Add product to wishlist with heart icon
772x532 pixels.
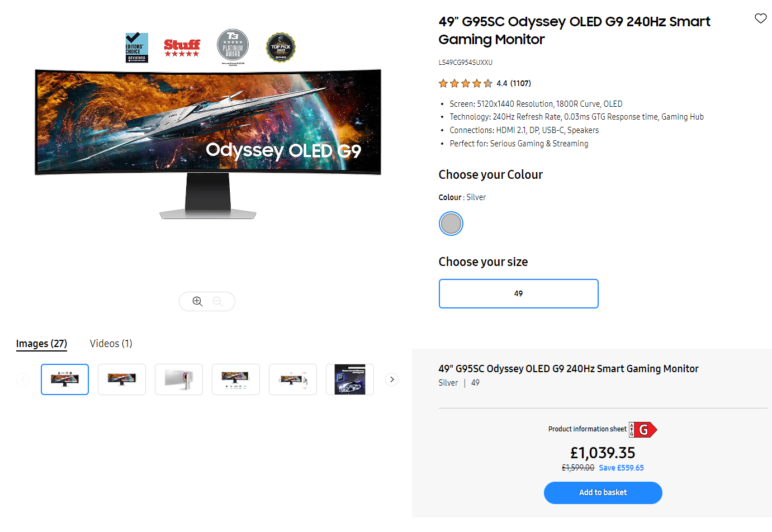(760, 18)
